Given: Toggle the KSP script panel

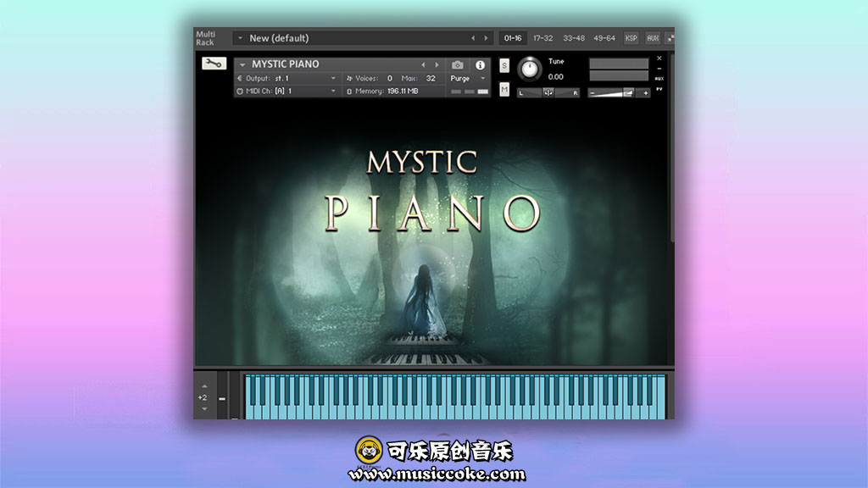Looking at the screenshot, I should coord(631,38).
